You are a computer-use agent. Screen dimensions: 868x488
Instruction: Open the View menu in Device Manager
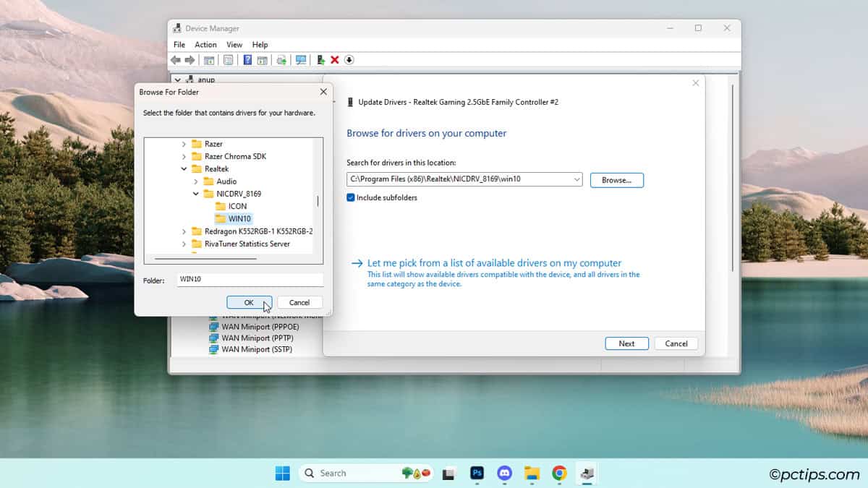tap(234, 45)
